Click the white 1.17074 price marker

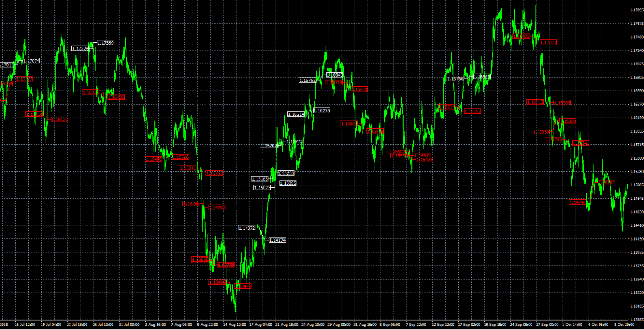click(x=31, y=61)
